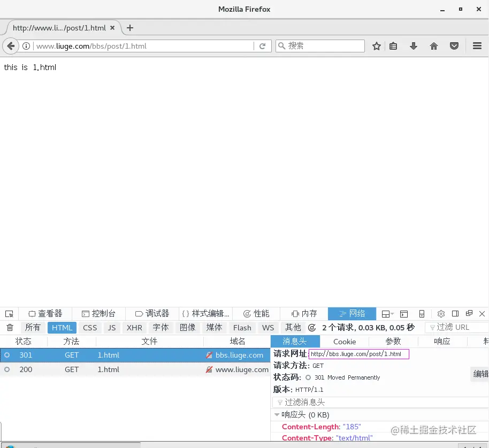Open the 参数 params detail tab

point(393,342)
